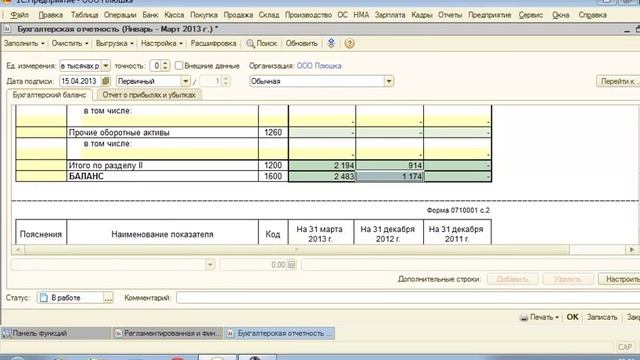Screen dimensions: 640x360
Task: Click the Итого по разделу II label
Action: 106,165
